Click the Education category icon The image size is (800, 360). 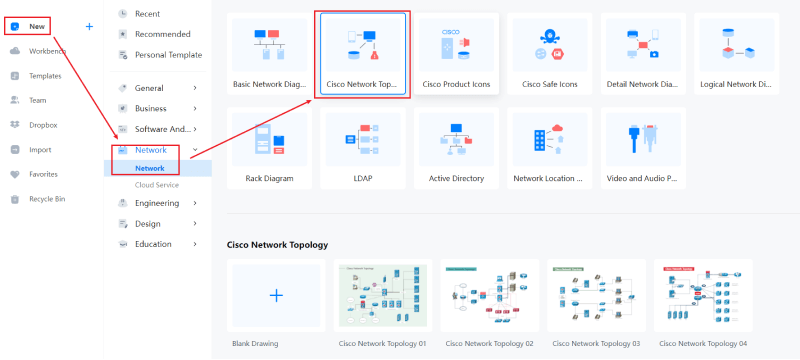tap(122, 244)
